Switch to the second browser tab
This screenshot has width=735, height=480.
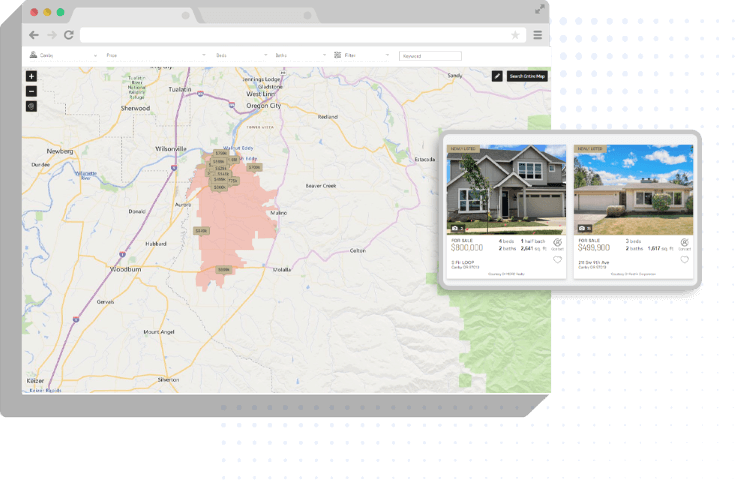pos(259,15)
